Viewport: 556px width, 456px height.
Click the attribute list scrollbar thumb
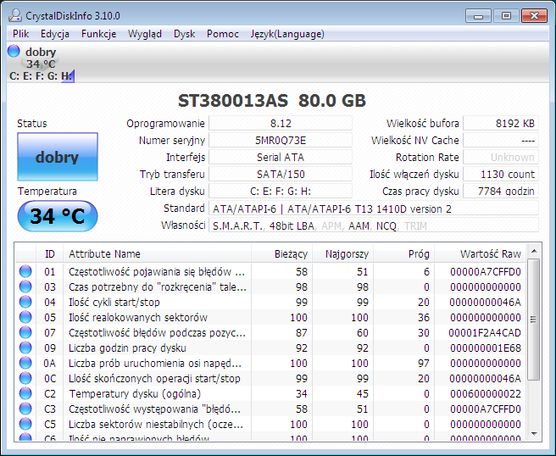(x=533, y=319)
